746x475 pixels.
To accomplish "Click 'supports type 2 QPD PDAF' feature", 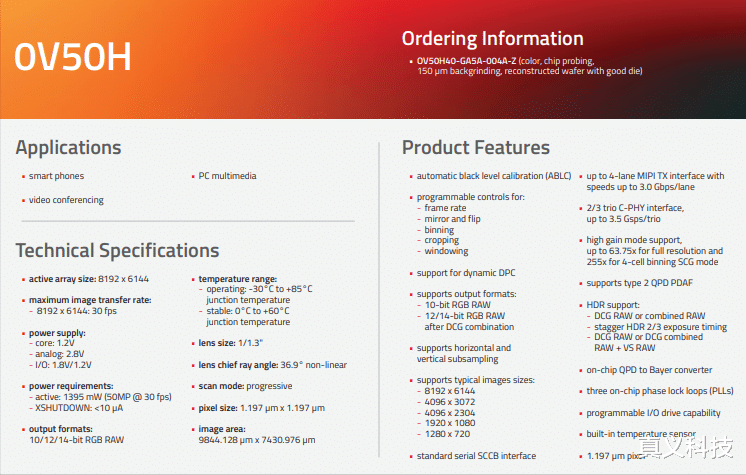I will 639,283.
